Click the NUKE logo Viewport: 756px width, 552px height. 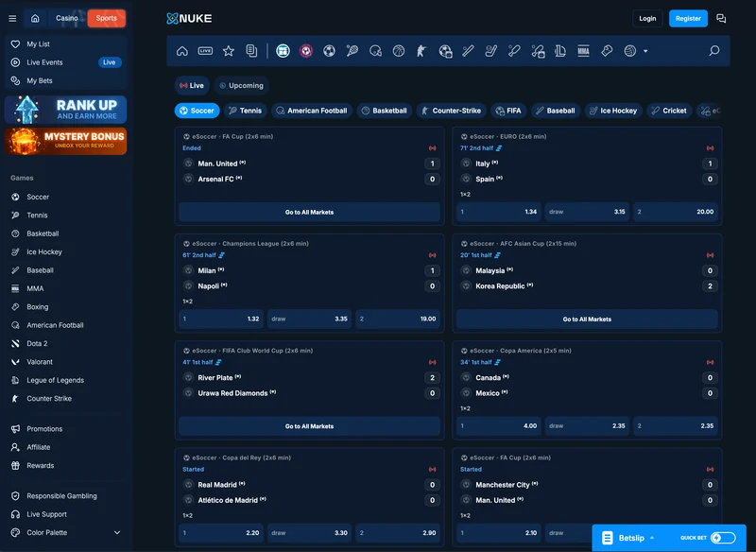pos(189,18)
